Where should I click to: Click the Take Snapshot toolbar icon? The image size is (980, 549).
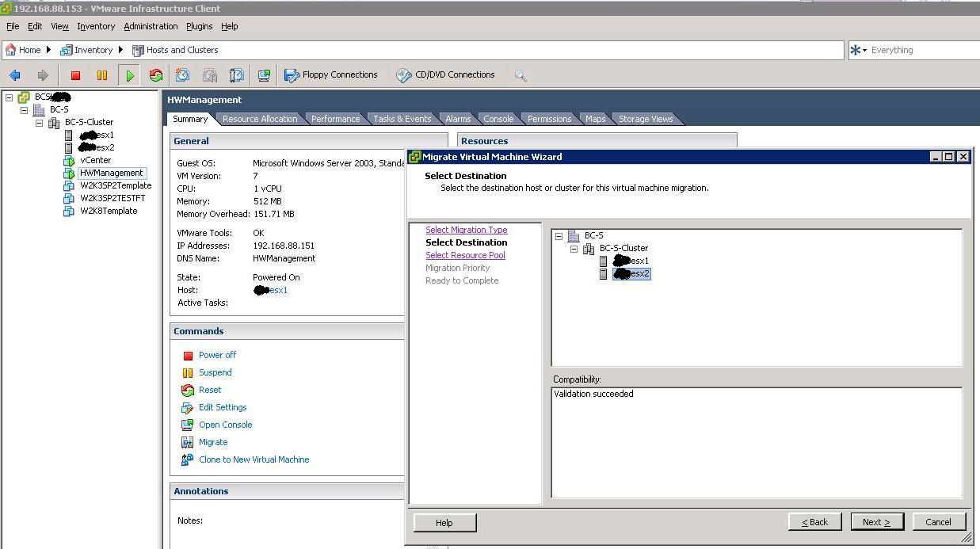tap(182, 75)
